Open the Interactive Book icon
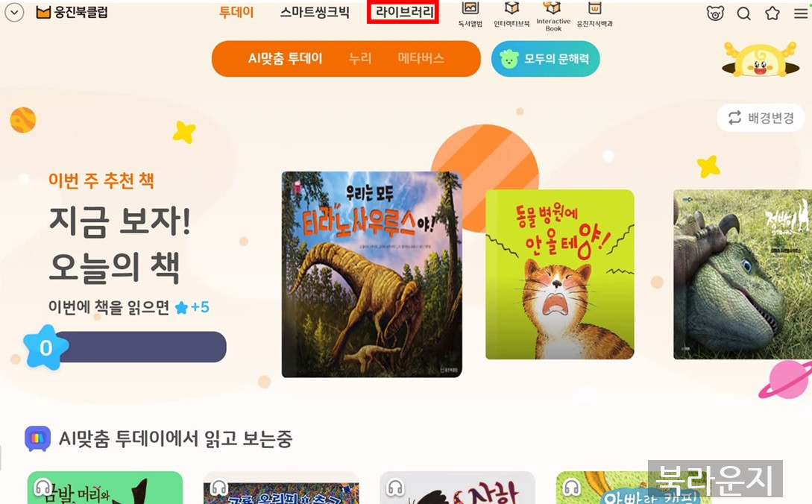 click(x=553, y=16)
